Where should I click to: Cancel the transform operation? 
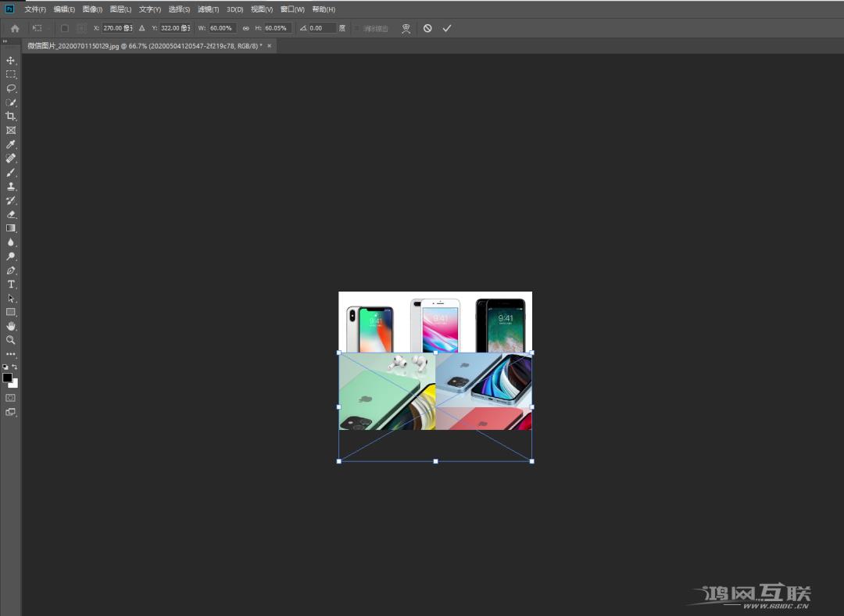click(427, 28)
